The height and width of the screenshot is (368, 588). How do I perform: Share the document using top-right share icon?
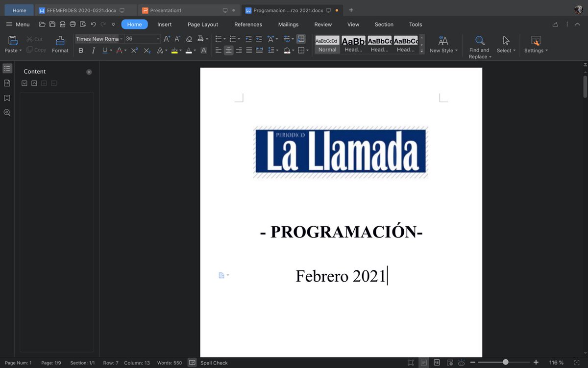pyautogui.click(x=555, y=25)
